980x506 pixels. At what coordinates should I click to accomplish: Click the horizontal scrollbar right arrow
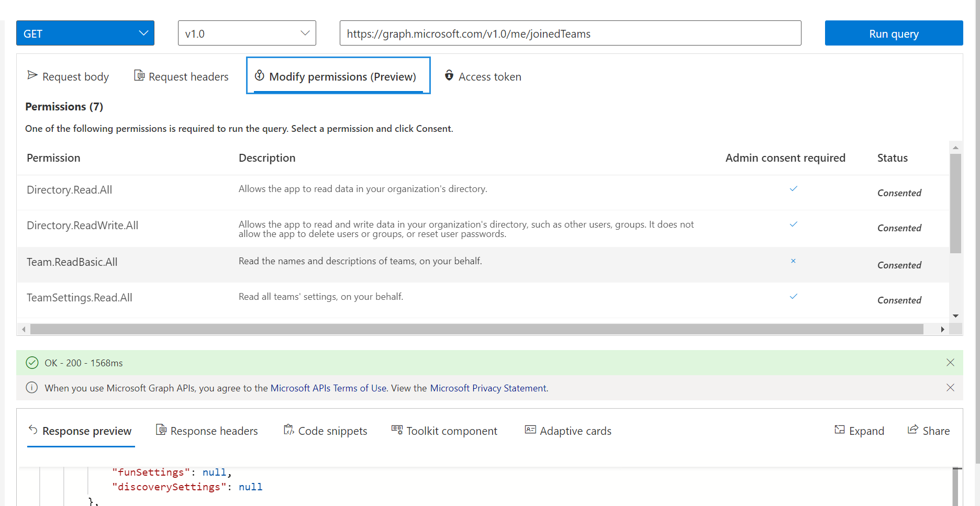[942, 329]
